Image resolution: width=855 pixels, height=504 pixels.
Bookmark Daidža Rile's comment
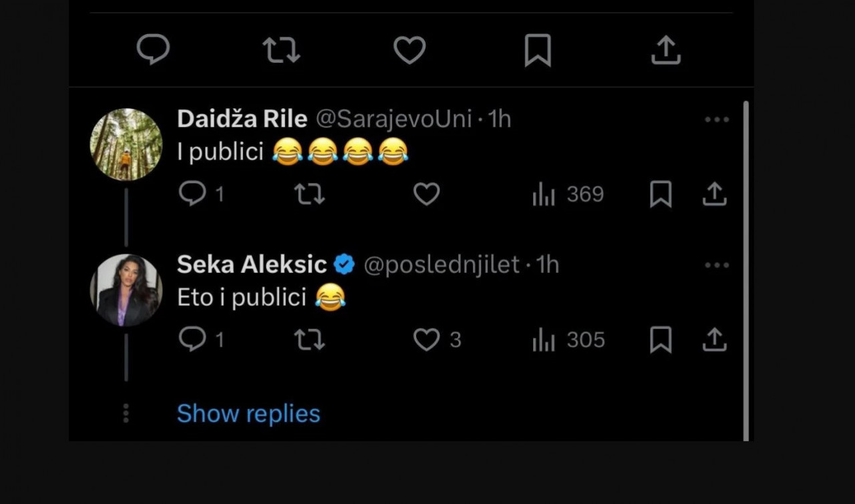661,194
